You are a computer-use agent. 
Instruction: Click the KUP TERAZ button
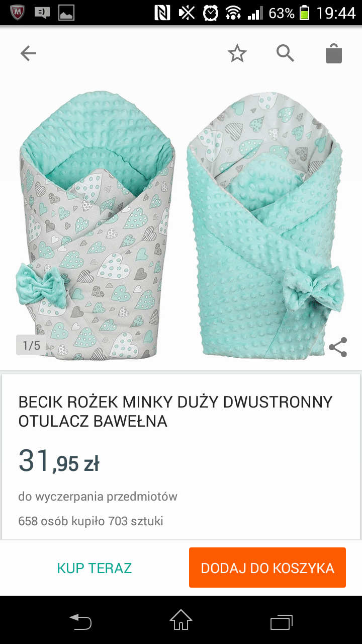pyautogui.click(x=95, y=568)
